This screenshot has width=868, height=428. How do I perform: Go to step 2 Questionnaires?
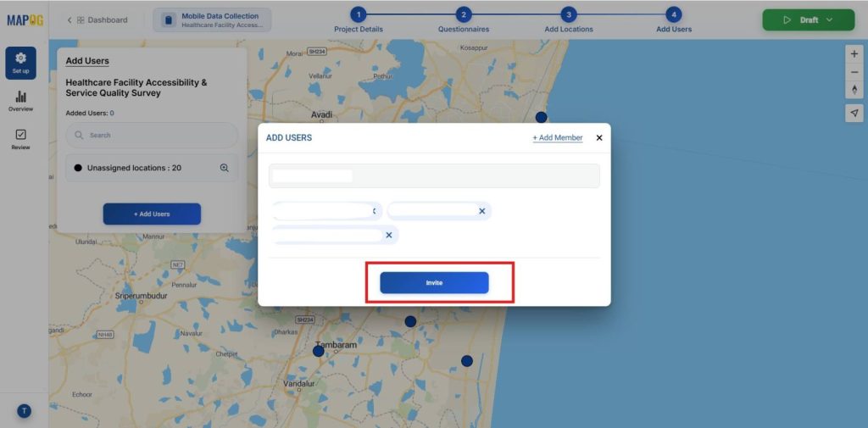[463, 14]
